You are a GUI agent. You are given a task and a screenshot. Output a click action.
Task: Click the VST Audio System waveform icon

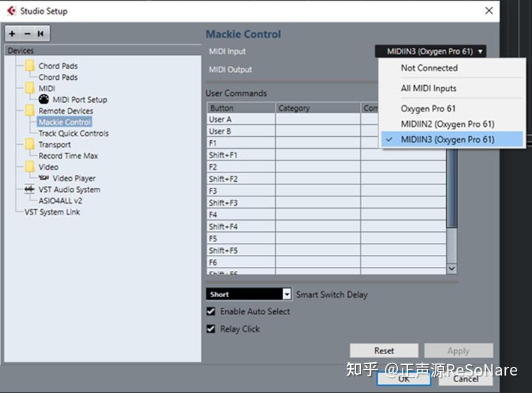coord(30,189)
